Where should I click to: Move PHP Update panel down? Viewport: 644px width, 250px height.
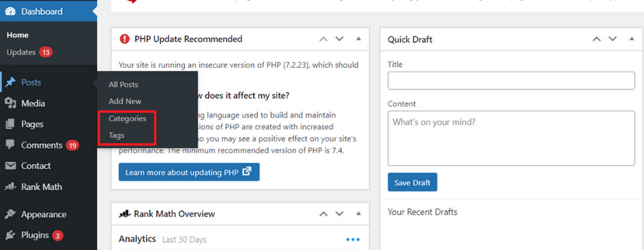click(x=339, y=39)
